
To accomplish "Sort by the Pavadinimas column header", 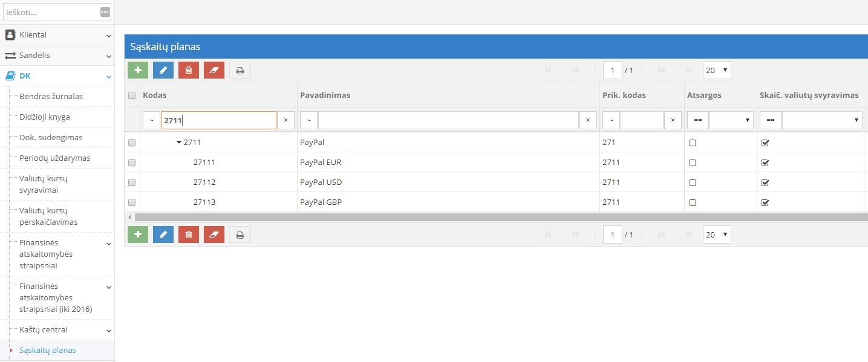I will point(325,95).
